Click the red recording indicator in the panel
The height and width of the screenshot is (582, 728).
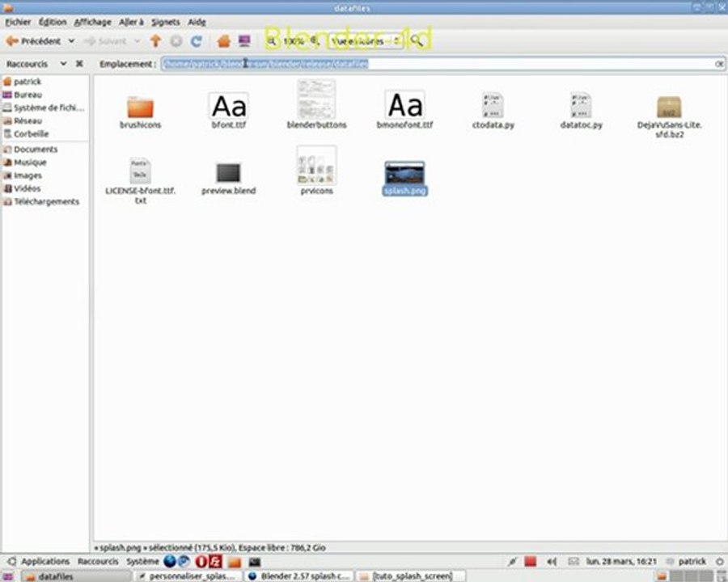[530, 562]
